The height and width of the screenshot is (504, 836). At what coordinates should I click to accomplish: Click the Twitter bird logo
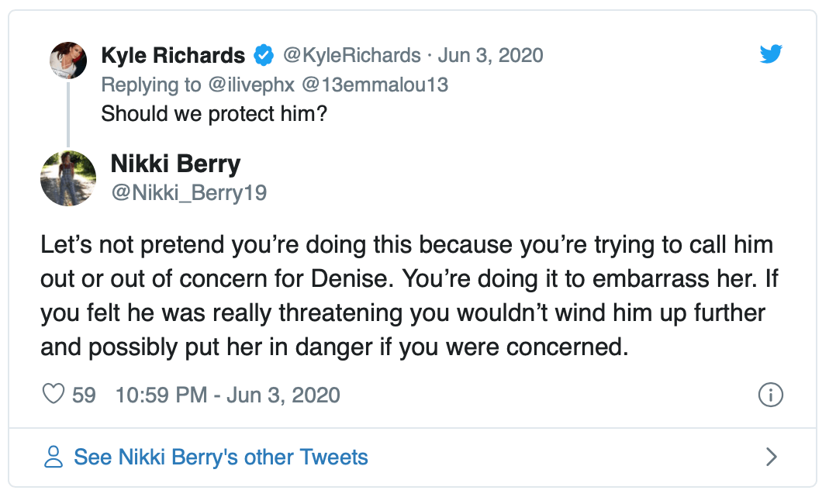[x=770, y=54]
